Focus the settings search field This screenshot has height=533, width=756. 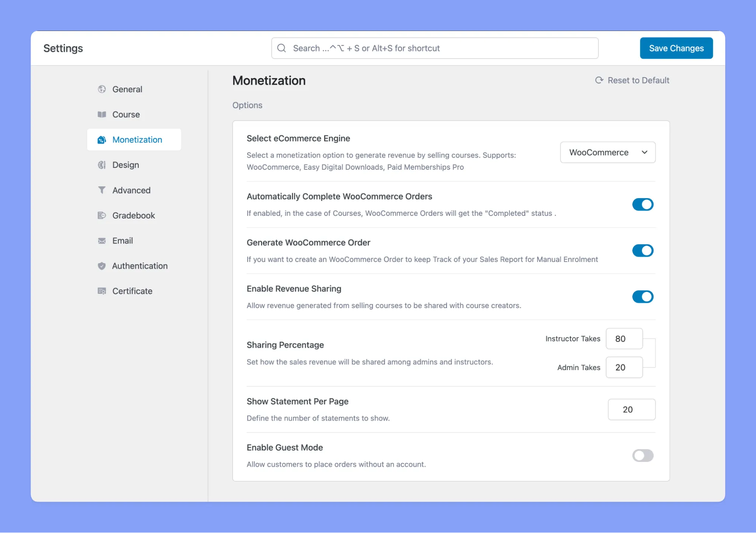(x=435, y=48)
